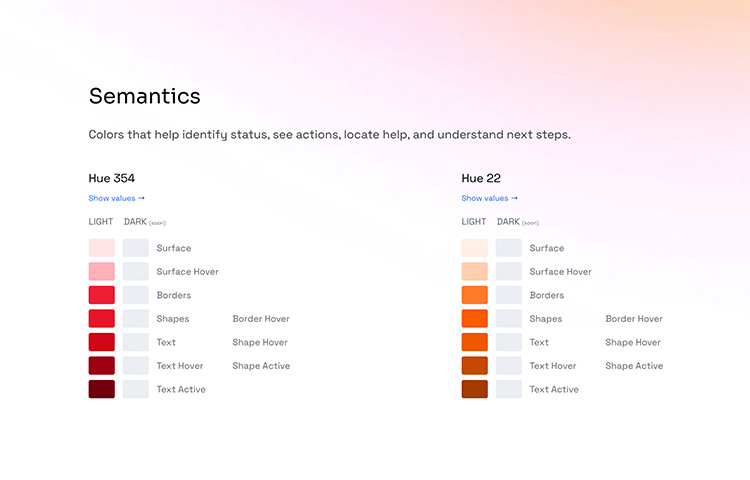750x480 pixels.
Task: Pick the Hue 354 Borders red swatch
Action: (101, 295)
